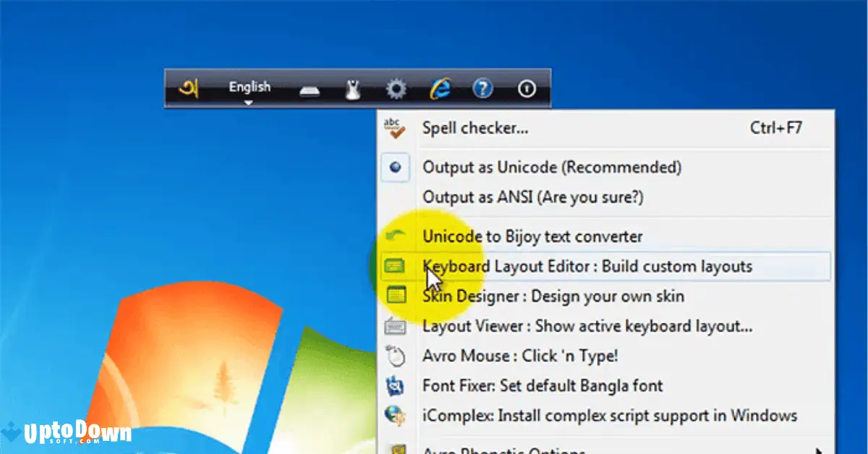The width and height of the screenshot is (868, 454).
Task: Click the iComplex globe icon in the menu
Action: [x=395, y=416]
